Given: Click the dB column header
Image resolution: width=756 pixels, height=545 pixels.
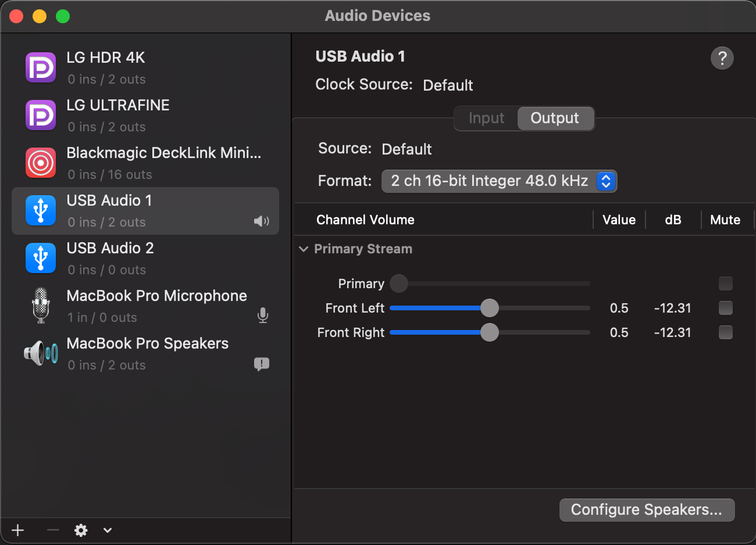Looking at the screenshot, I should (x=673, y=220).
